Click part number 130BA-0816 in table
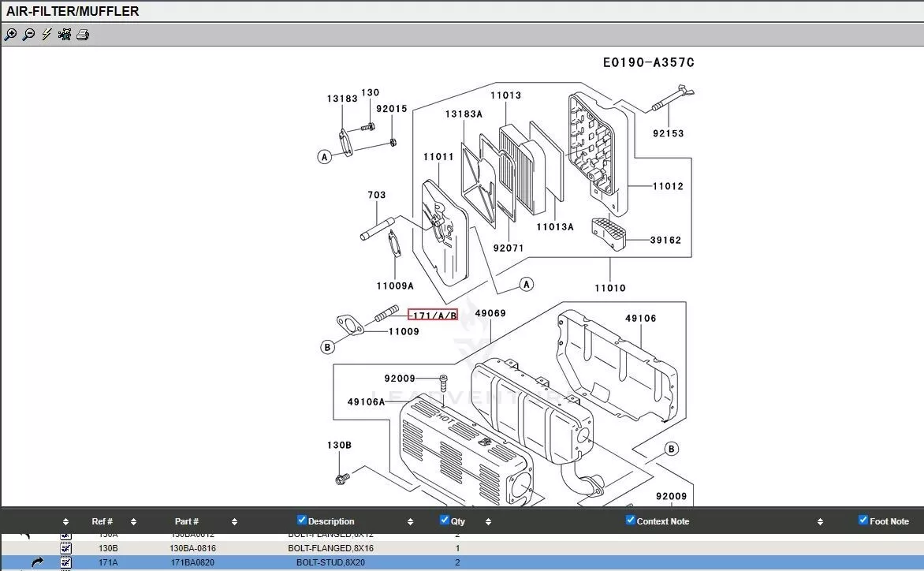 pos(192,548)
